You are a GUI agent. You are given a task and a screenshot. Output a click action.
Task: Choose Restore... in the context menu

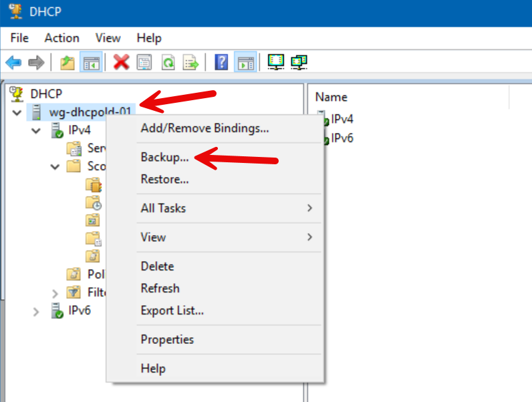(x=164, y=179)
